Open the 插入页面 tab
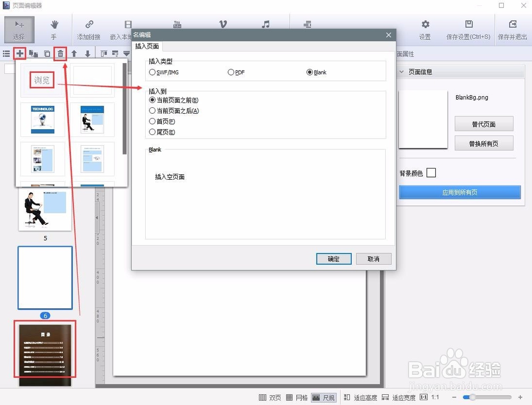Viewport: 532px width, 405px height. [147, 46]
